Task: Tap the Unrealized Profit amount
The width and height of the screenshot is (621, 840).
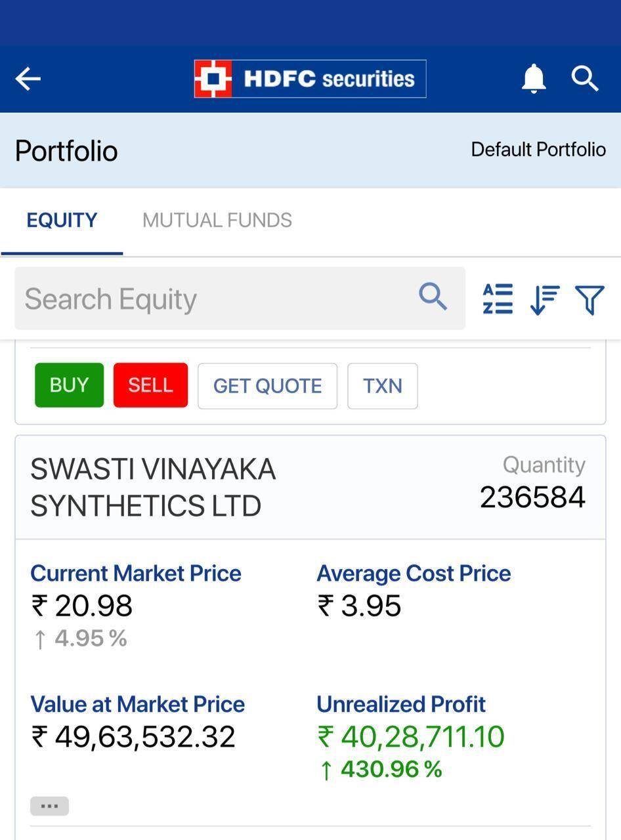Action: point(411,736)
